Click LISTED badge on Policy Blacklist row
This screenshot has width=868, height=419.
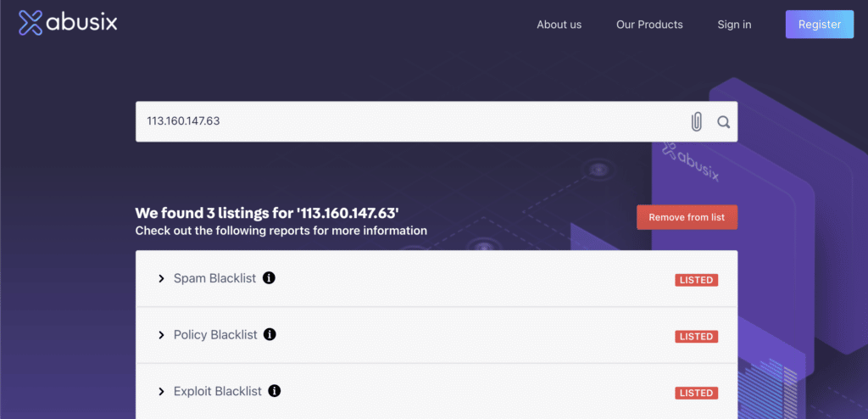(x=697, y=337)
